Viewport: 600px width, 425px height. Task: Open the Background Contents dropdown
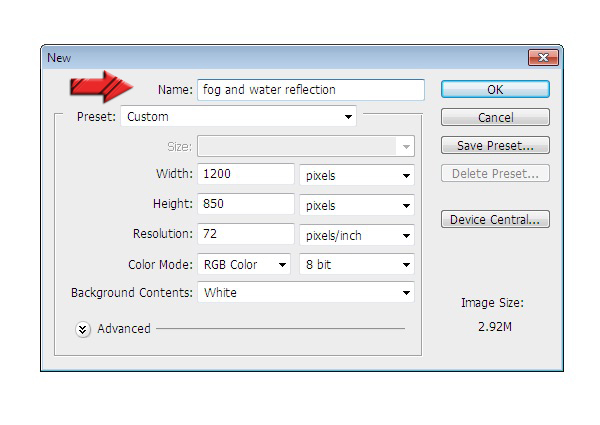click(305, 293)
